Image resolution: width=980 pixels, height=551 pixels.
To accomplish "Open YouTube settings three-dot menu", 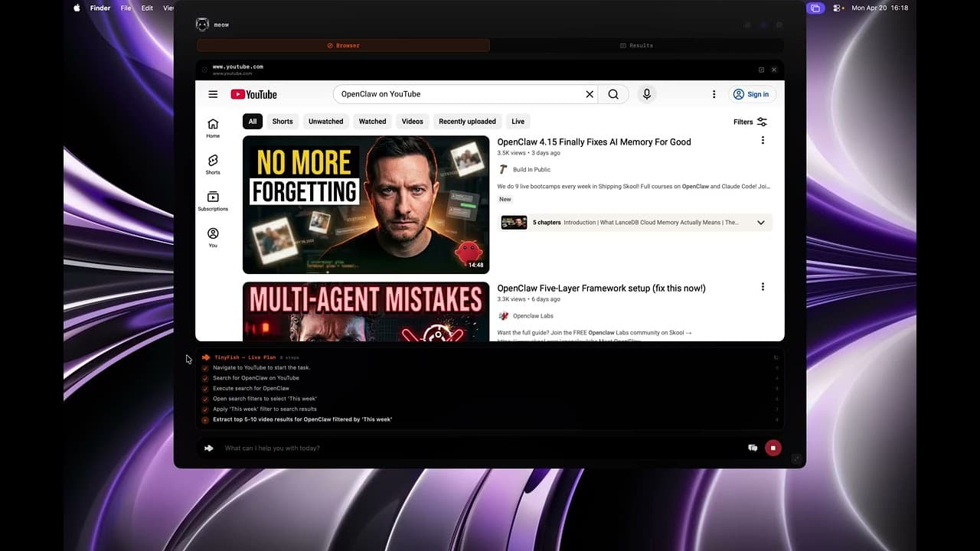I will pyautogui.click(x=714, y=94).
